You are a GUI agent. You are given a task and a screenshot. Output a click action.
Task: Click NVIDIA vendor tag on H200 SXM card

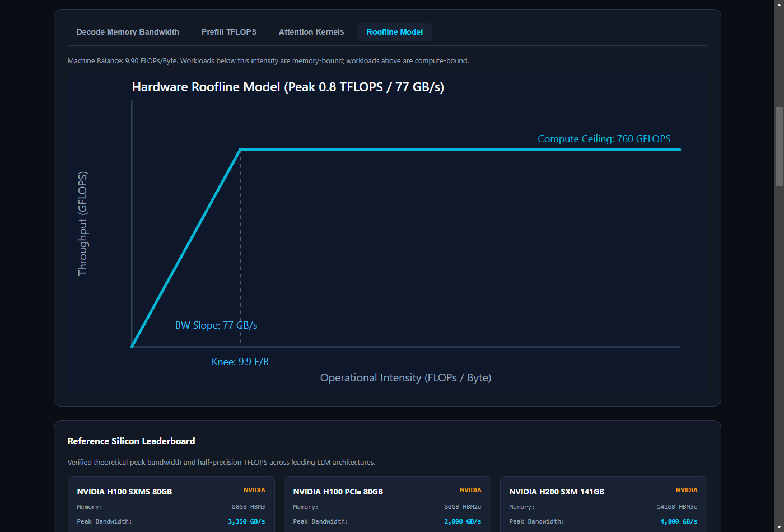[x=687, y=490]
